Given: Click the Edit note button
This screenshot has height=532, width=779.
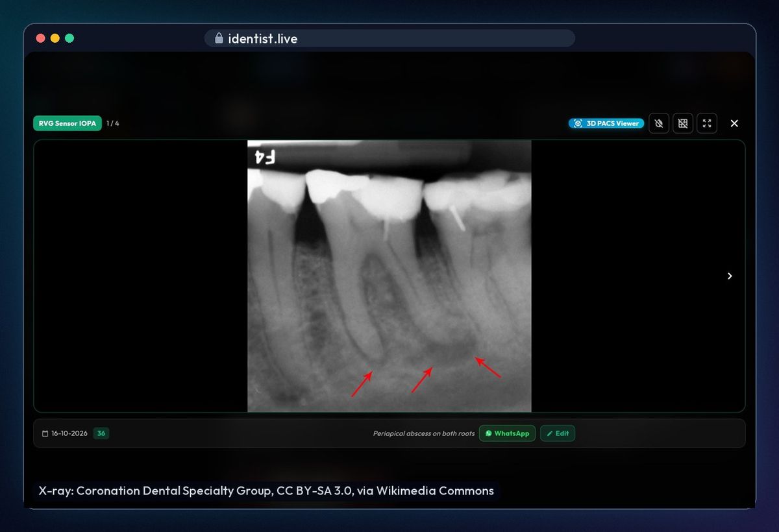Looking at the screenshot, I should click(558, 433).
